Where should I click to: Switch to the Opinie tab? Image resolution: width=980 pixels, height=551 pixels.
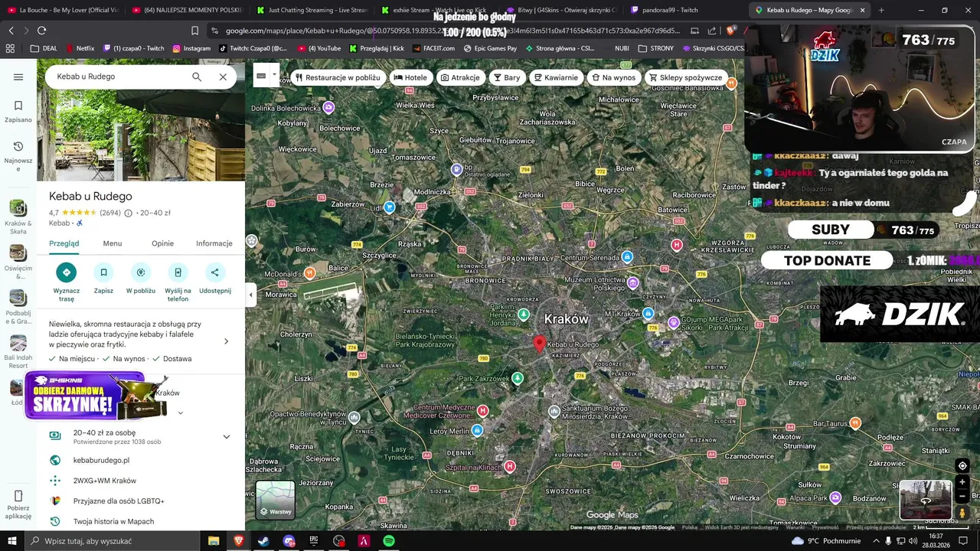[162, 243]
